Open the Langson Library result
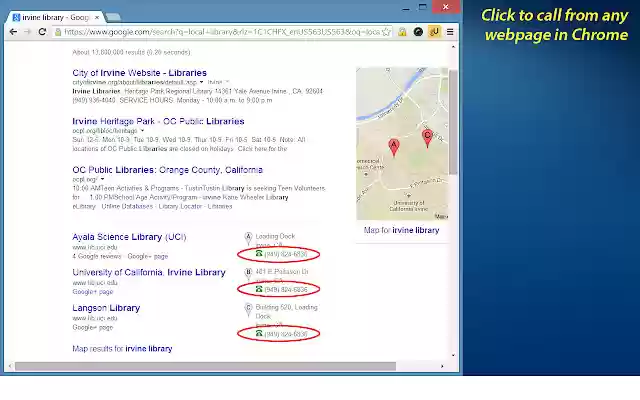640x400 pixels. [x=106, y=308]
